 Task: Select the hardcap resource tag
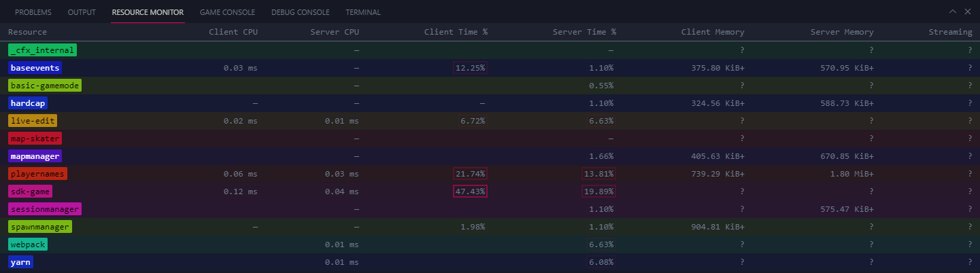click(28, 103)
